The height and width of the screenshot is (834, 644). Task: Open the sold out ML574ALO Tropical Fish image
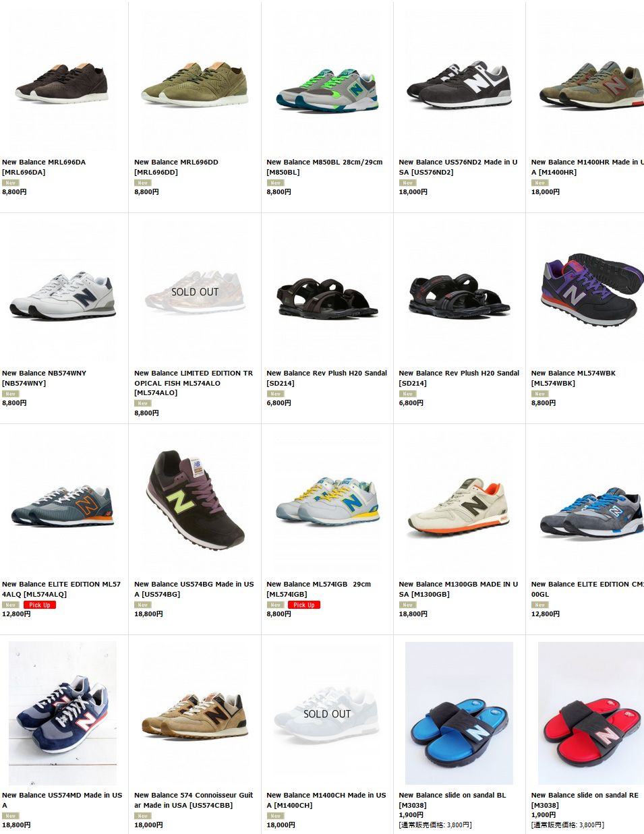tap(194, 293)
